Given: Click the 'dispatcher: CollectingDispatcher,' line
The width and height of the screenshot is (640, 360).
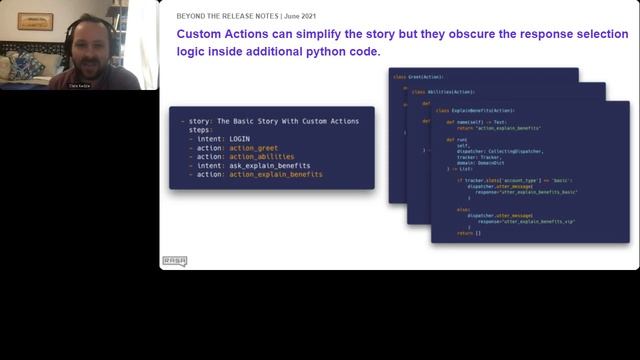Looking at the screenshot, I should tap(500, 151).
